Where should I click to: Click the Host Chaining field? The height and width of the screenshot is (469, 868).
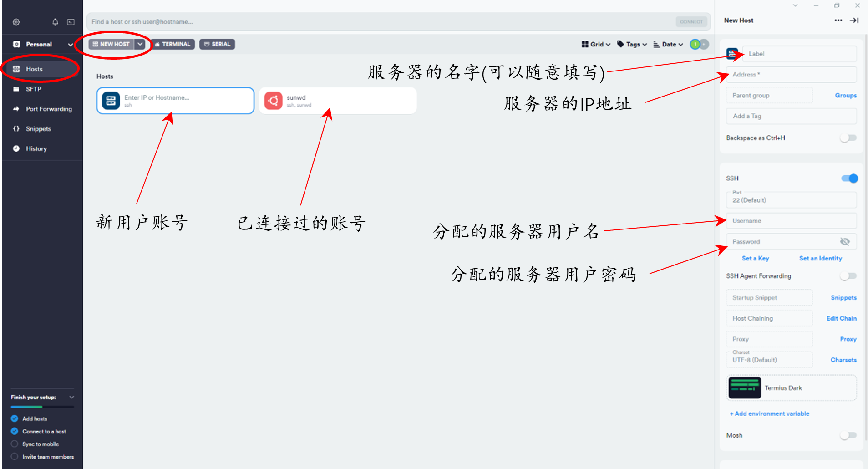point(769,318)
